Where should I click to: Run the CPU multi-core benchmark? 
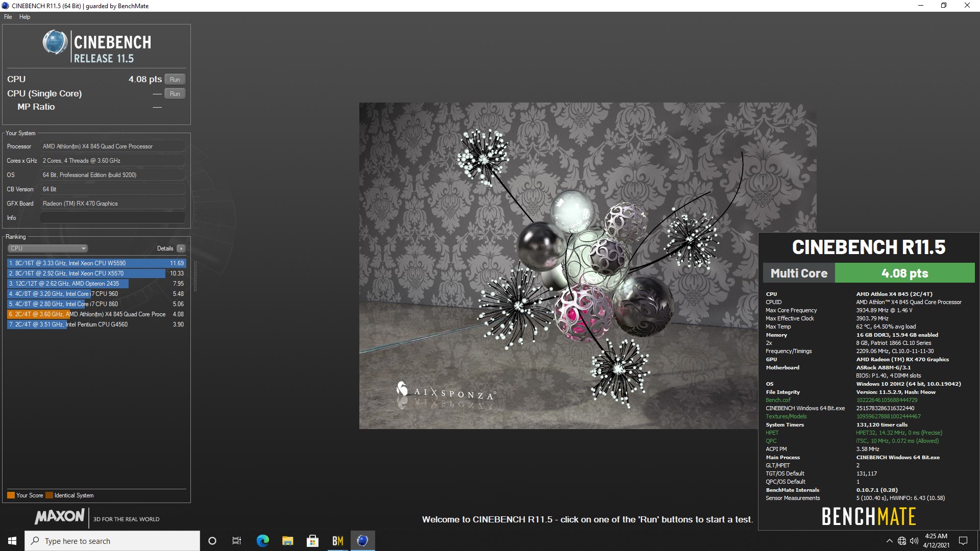point(175,80)
